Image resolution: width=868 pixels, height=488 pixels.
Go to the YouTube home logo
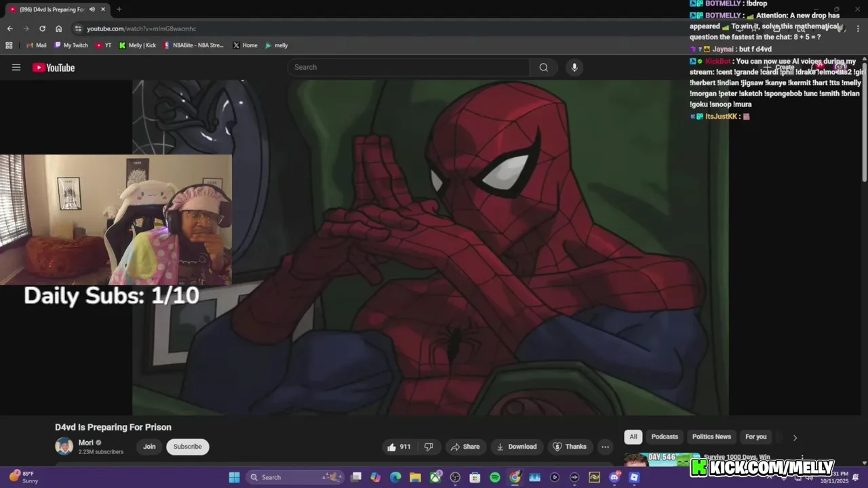54,67
